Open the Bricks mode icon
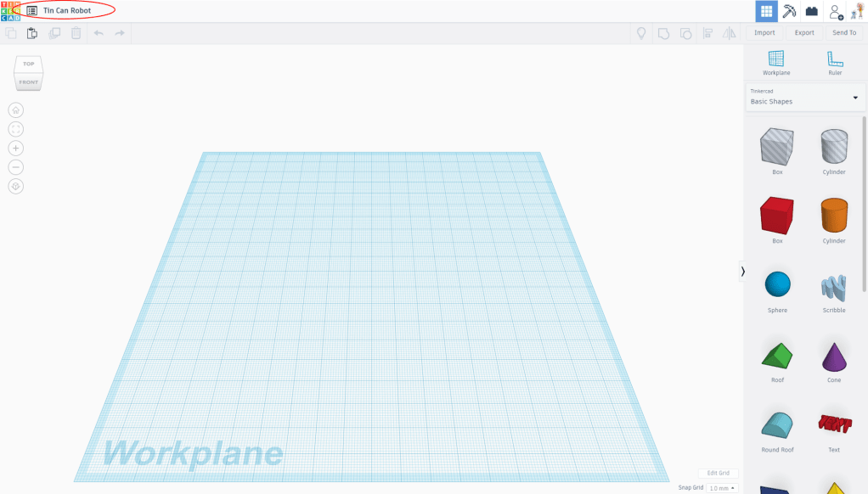Image resolution: width=868 pixels, height=494 pixels. tap(812, 11)
